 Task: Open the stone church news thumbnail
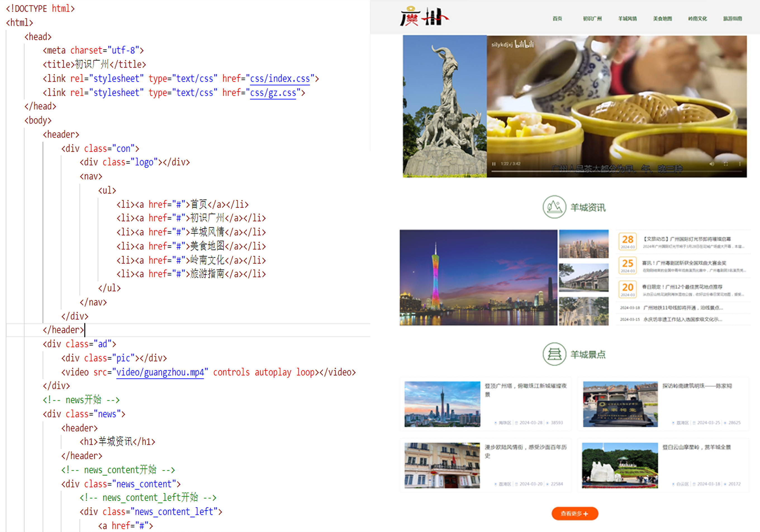tap(584, 311)
